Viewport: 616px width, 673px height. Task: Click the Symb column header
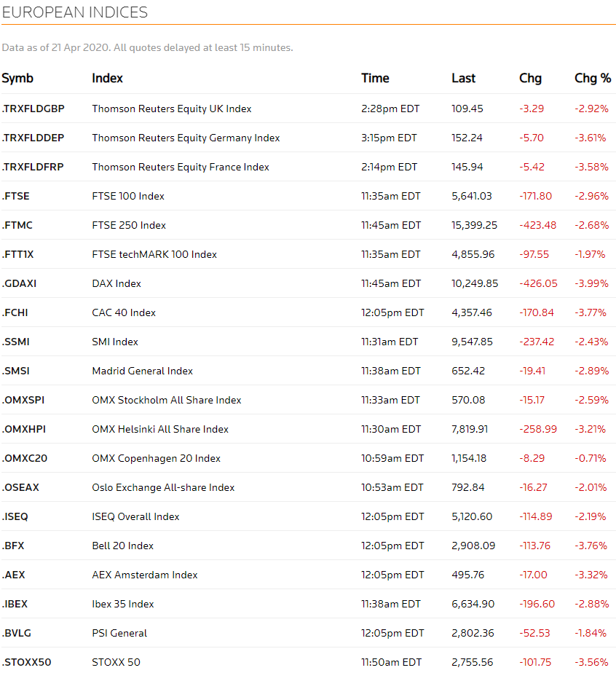click(17, 78)
